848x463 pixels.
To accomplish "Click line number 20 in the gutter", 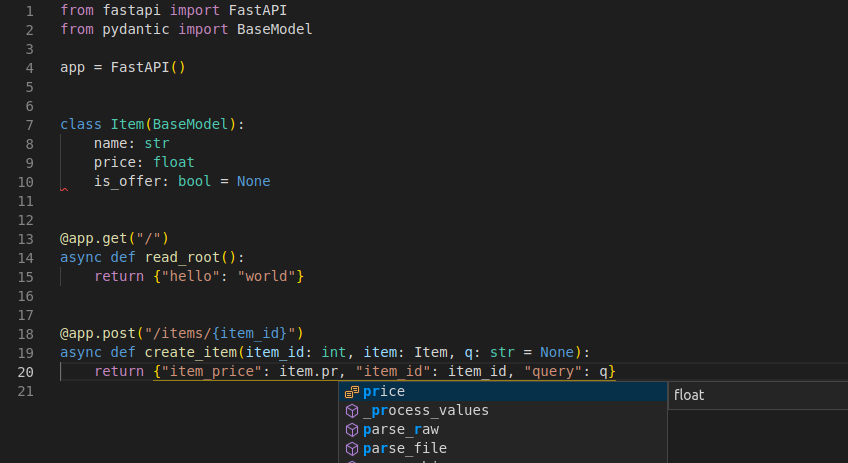I will click(x=25, y=372).
